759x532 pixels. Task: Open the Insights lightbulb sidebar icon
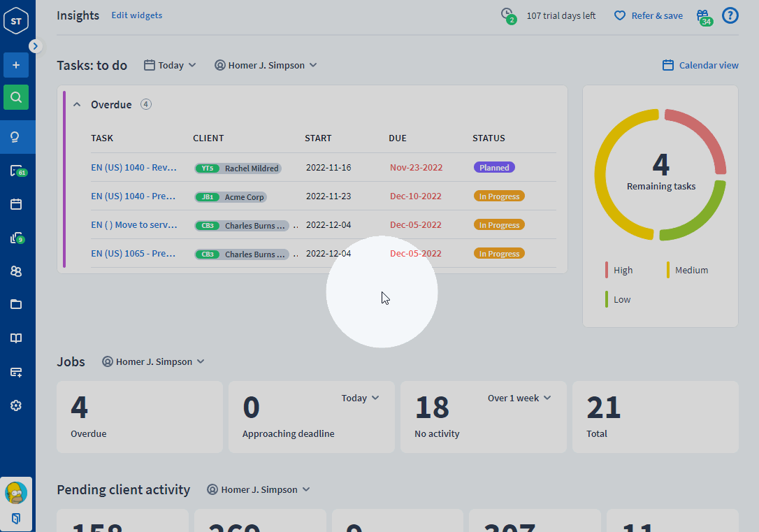coord(16,137)
